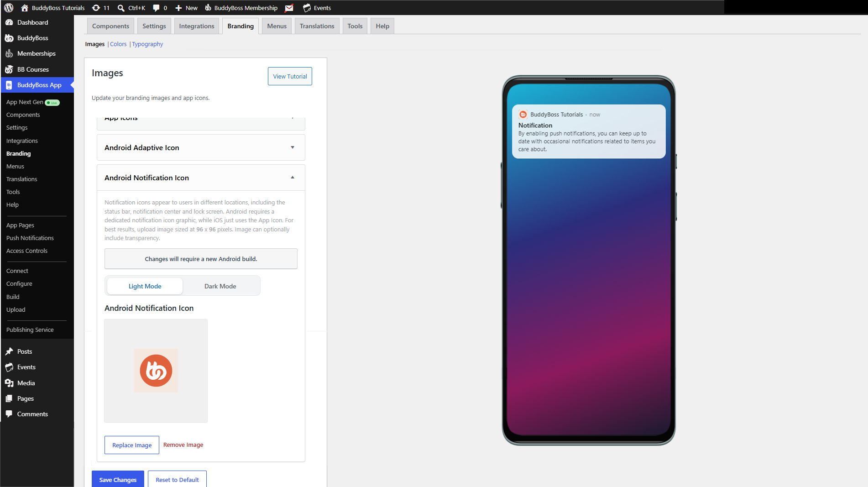Click the New plus icon
The height and width of the screenshot is (487, 868).
(178, 8)
